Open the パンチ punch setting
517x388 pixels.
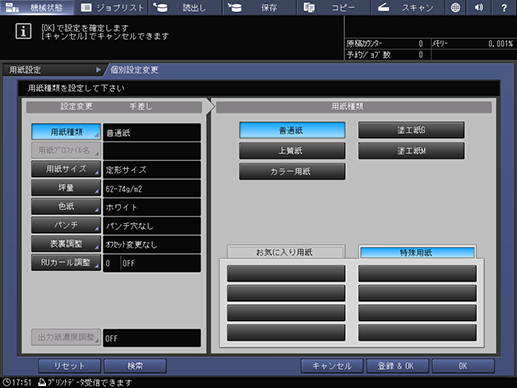point(66,225)
